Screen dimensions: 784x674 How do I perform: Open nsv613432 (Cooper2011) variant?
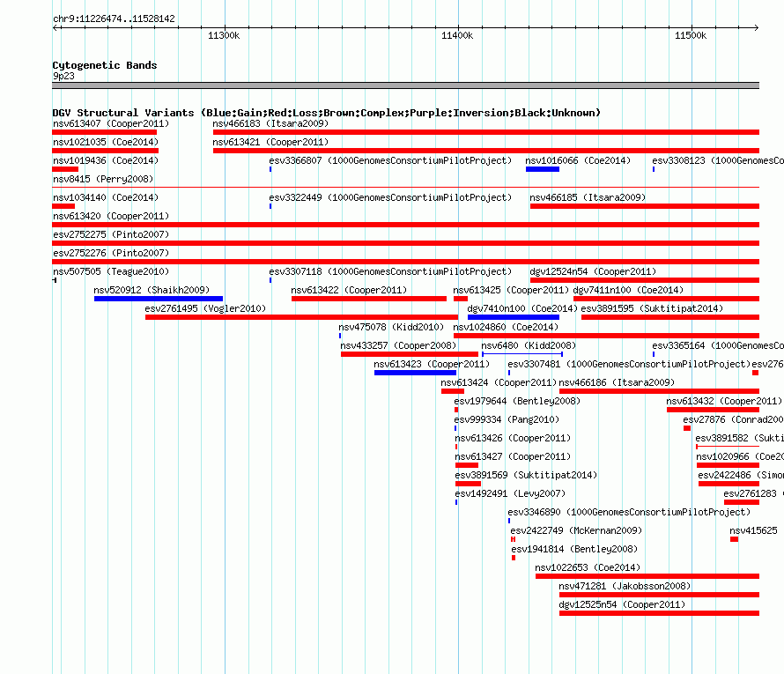pos(724,401)
